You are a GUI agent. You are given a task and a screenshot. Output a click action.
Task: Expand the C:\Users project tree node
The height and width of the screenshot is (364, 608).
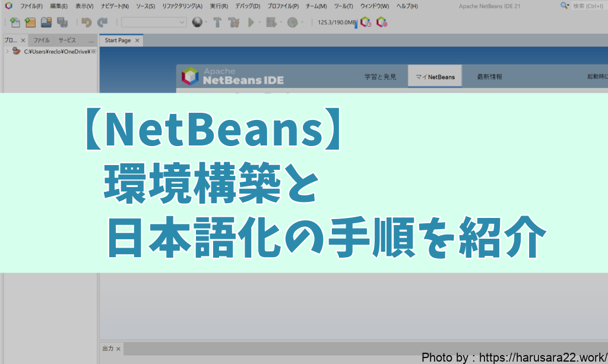coord(7,52)
